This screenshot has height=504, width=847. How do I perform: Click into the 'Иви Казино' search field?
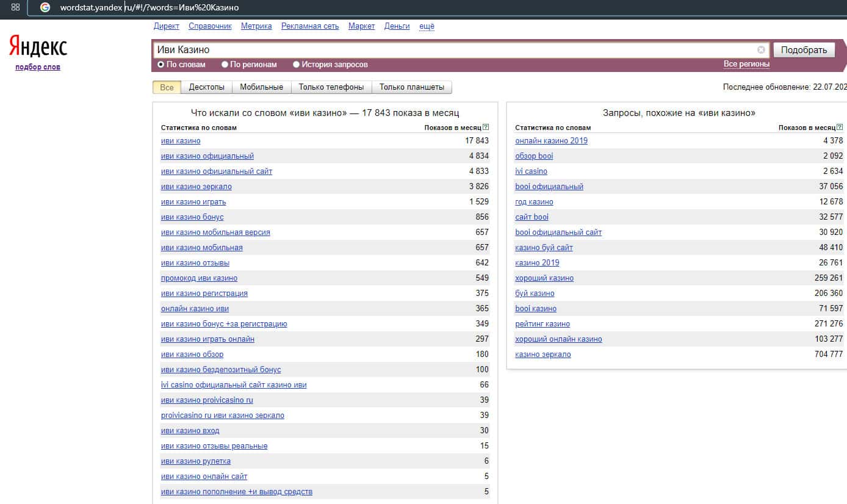[x=452, y=50]
